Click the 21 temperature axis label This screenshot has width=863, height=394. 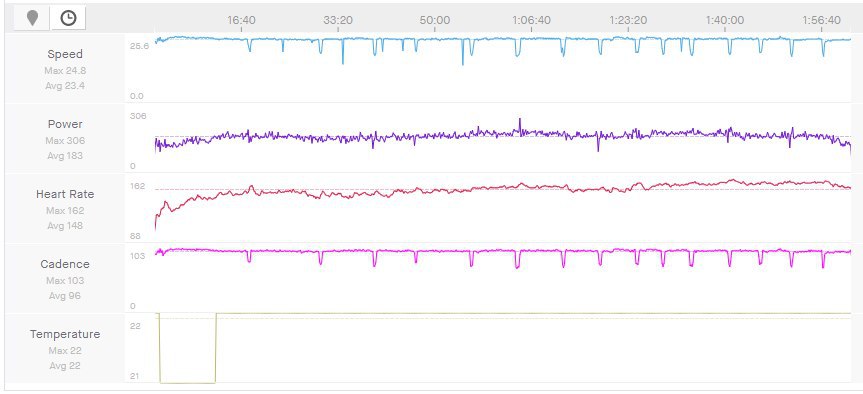tap(135, 376)
